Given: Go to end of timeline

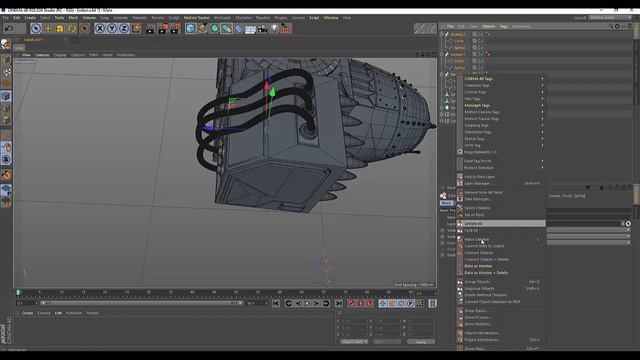Looking at the screenshot, I should [338, 303].
